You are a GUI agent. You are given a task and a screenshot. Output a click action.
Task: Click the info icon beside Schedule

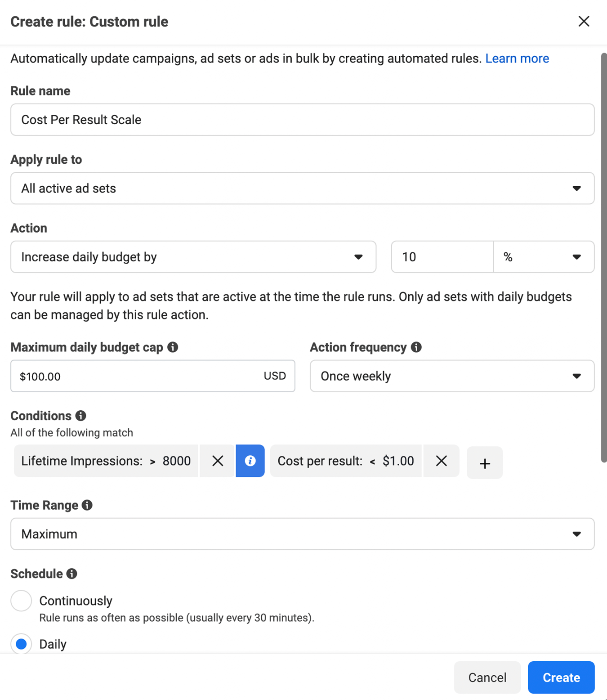pyautogui.click(x=72, y=574)
